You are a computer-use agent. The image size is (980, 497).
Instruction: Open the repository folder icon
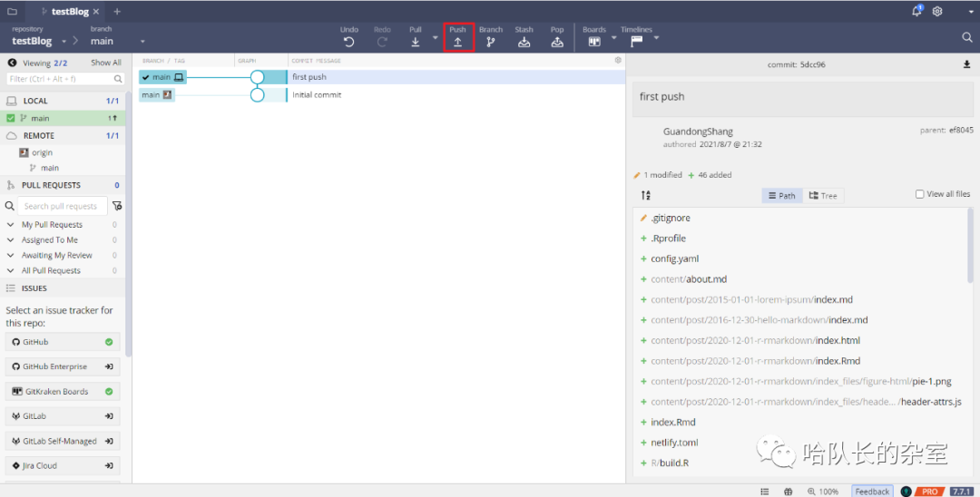click(12, 11)
